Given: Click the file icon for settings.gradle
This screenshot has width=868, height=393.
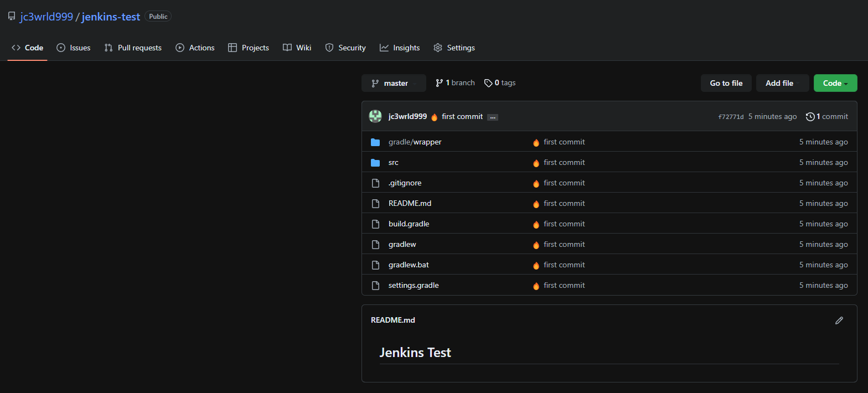Looking at the screenshot, I should [375, 286].
